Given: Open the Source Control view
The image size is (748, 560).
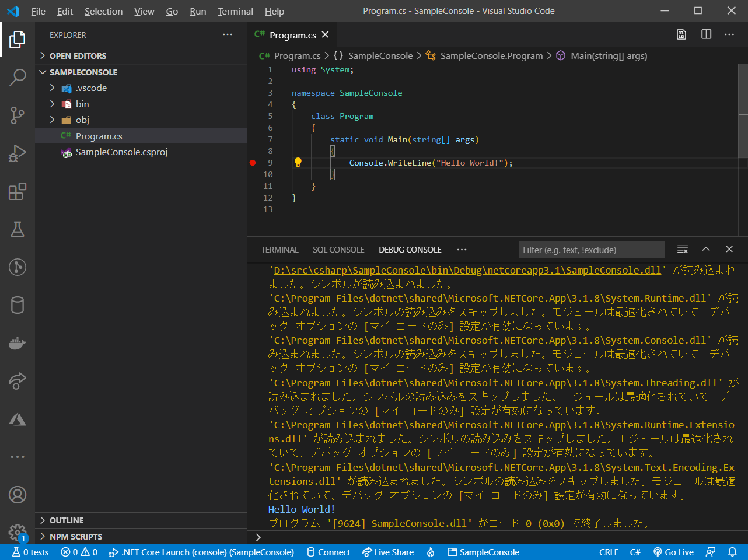Looking at the screenshot, I should [18, 116].
